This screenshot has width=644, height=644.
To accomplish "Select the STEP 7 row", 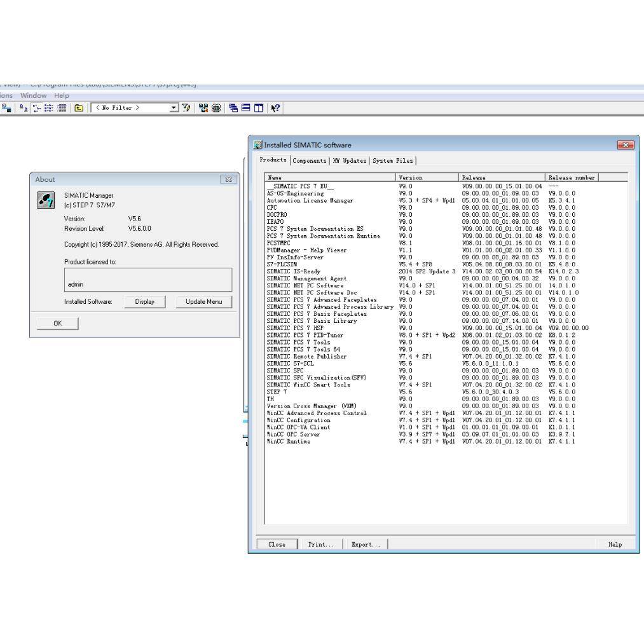I will point(446,392).
